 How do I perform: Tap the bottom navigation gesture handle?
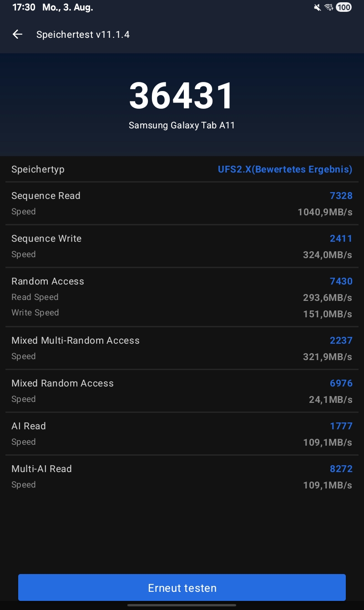click(x=182, y=605)
